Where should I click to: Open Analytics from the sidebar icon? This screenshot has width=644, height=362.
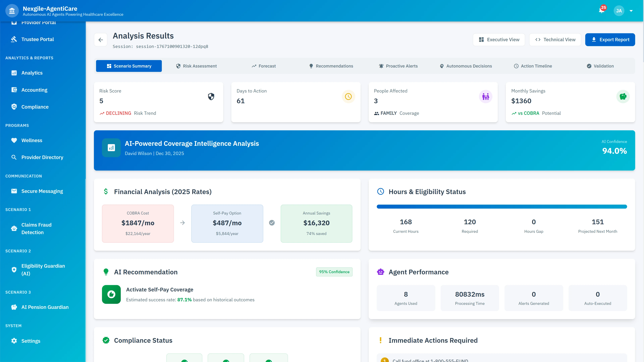pos(14,73)
